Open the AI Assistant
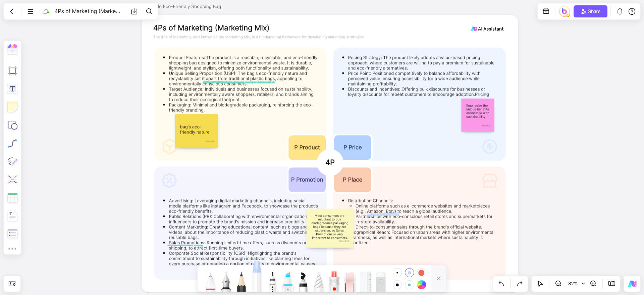This screenshot has height=295, width=644. [x=487, y=29]
